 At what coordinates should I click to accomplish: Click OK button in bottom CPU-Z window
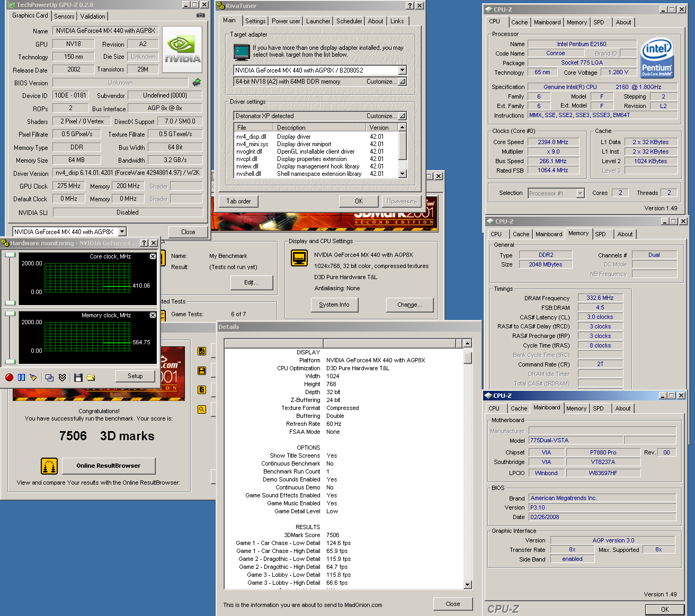point(665,610)
